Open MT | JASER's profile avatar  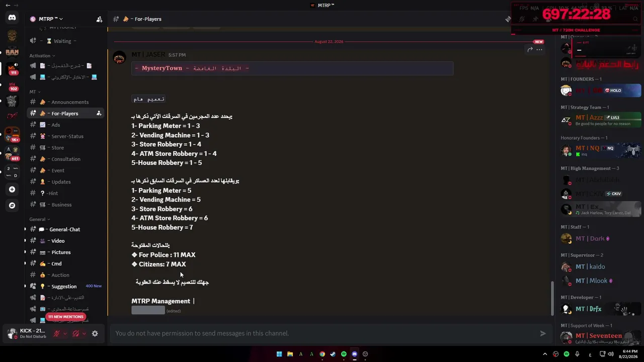pyautogui.click(x=120, y=58)
